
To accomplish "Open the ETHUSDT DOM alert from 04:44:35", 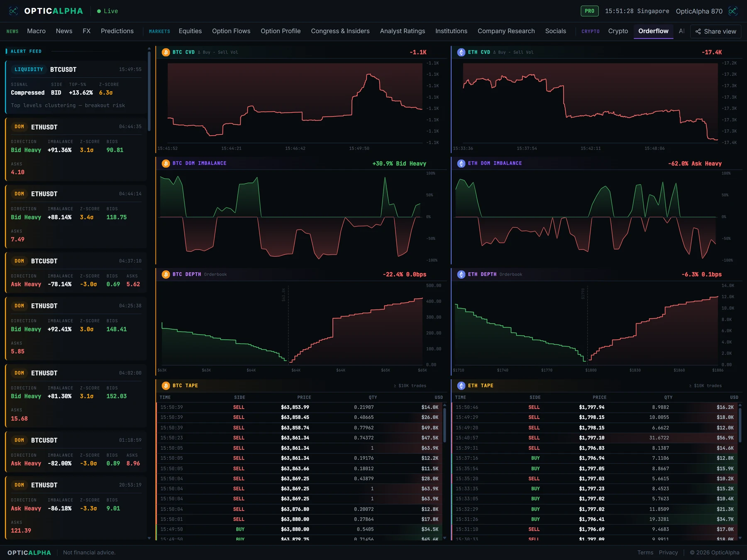I will 76,149.
